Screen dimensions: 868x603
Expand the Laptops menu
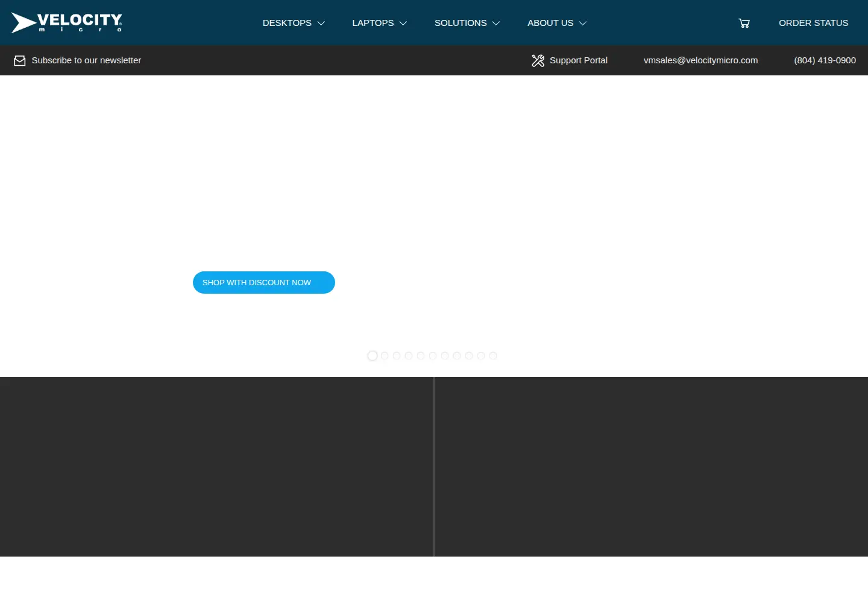(x=380, y=23)
